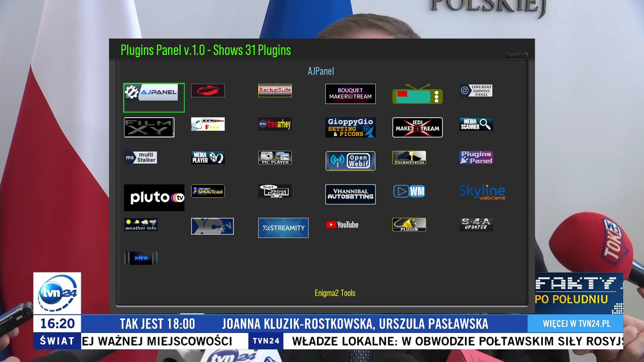This screenshot has width=644, height=362.
Task: Check OscamStatus plugin
Action: click(x=409, y=158)
